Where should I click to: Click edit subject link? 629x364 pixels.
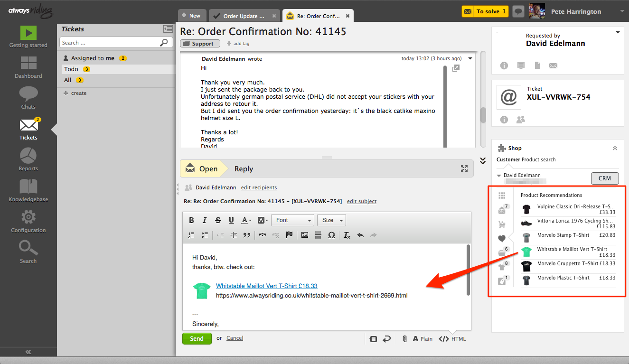362,201
